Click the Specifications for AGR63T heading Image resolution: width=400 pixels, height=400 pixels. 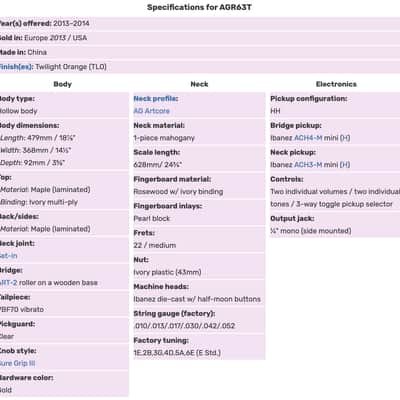[199, 7]
